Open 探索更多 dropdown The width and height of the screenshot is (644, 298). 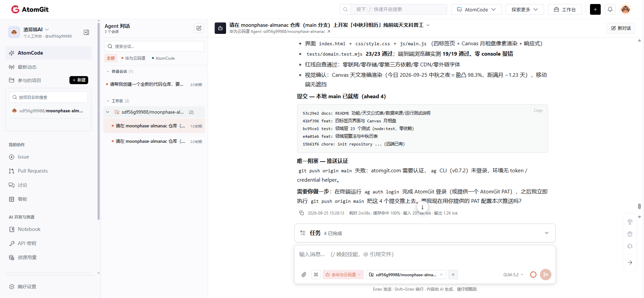click(x=525, y=9)
